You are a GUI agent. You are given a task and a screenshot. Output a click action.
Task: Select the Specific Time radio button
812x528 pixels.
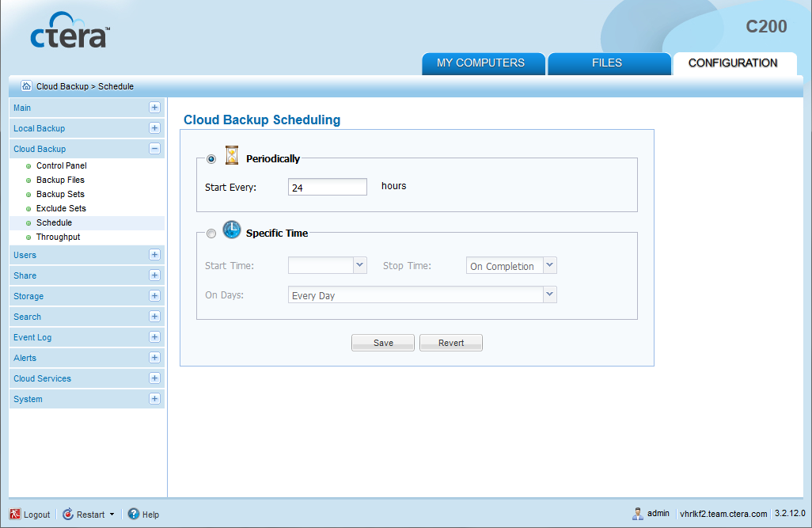[x=211, y=234]
